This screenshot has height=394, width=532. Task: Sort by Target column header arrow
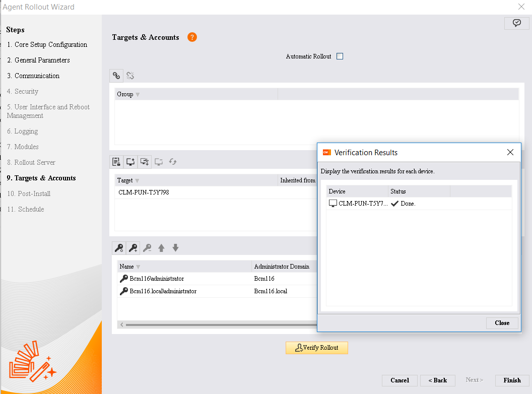click(137, 181)
